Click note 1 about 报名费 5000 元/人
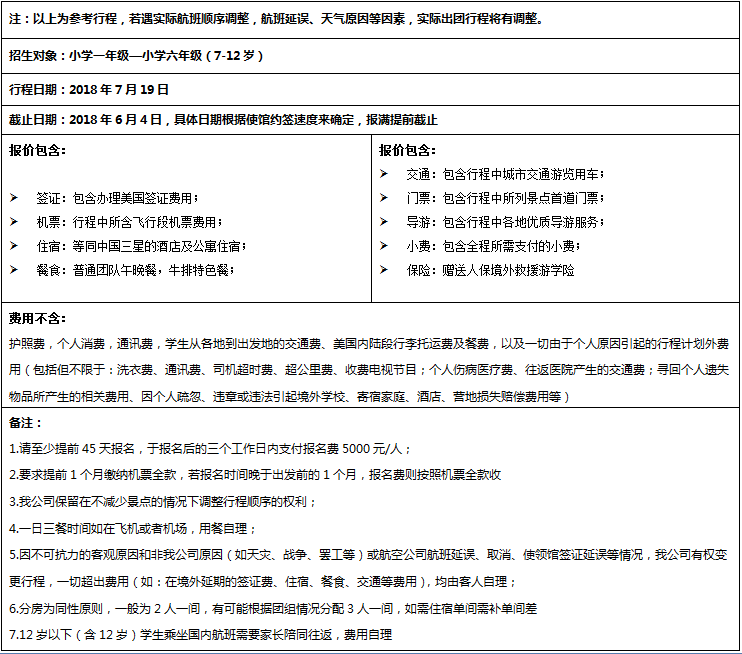 tap(210, 449)
